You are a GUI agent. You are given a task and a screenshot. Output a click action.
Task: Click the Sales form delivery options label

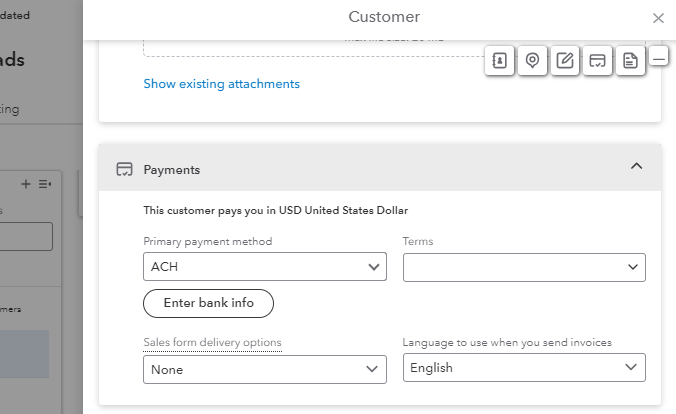click(212, 342)
